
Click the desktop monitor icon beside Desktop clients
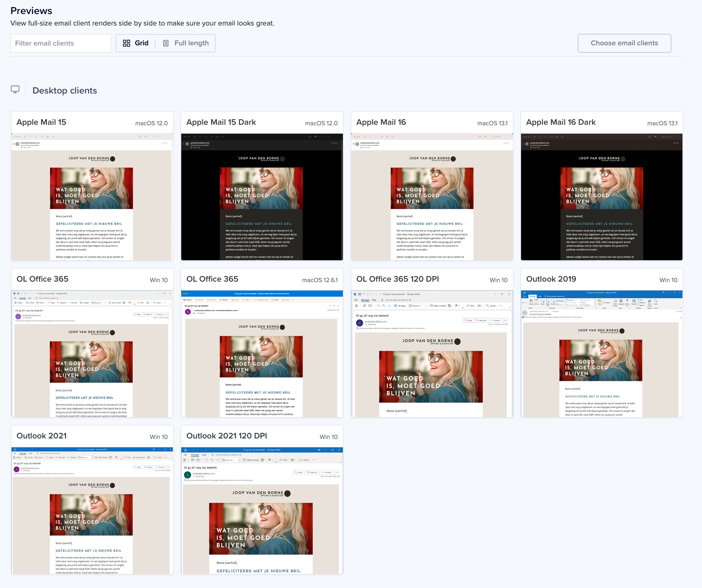pos(15,89)
